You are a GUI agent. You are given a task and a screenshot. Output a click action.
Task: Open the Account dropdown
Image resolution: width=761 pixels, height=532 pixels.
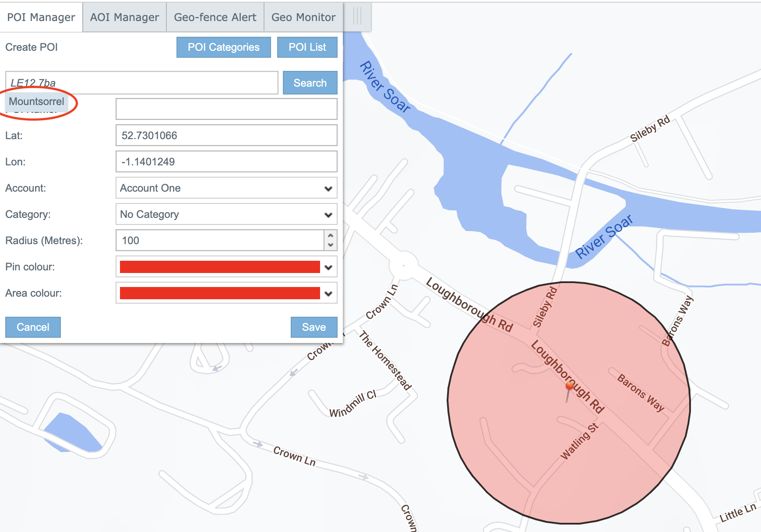click(x=226, y=188)
